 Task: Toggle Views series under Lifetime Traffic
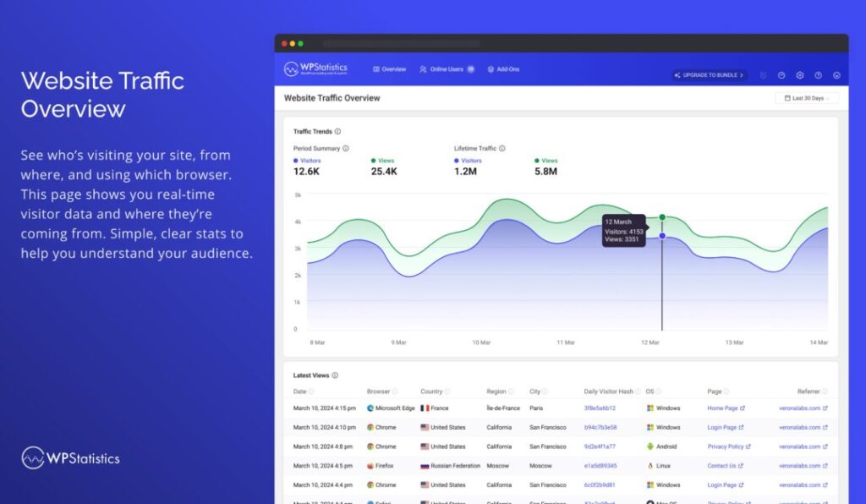tap(545, 161)
